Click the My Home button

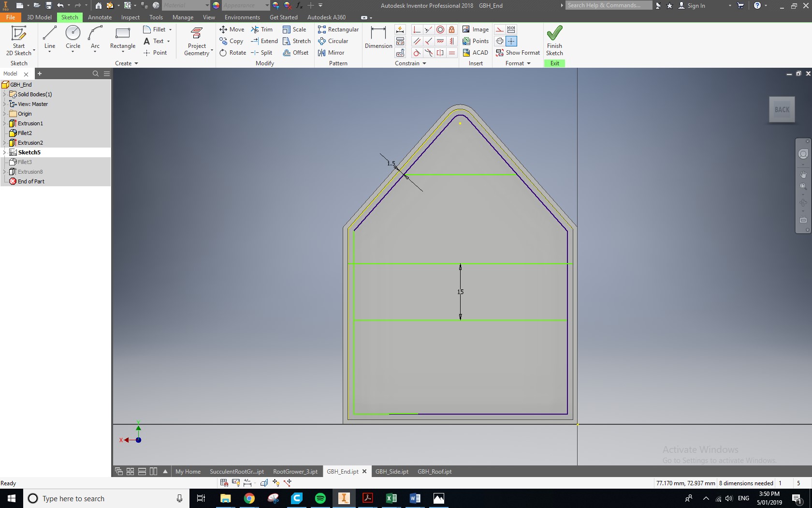[188, 471]
